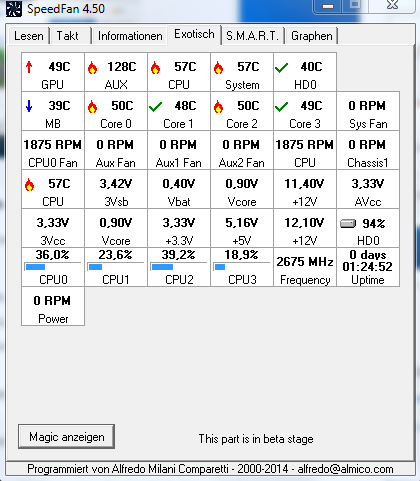Click the SpeedFan app icon in title bar
The width and height of the screenshot is (420, 481).
tap(14, 9)
